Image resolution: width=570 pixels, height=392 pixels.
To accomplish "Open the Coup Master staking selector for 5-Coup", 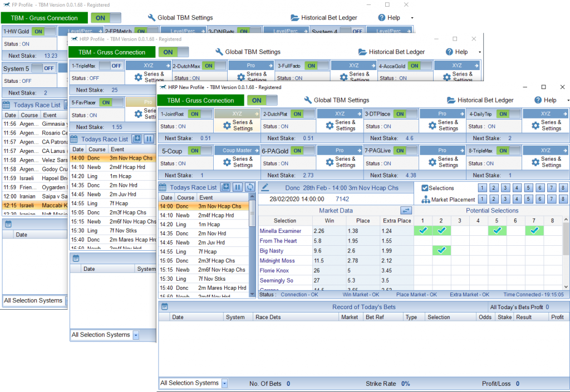I will click(x=237, y=151).
